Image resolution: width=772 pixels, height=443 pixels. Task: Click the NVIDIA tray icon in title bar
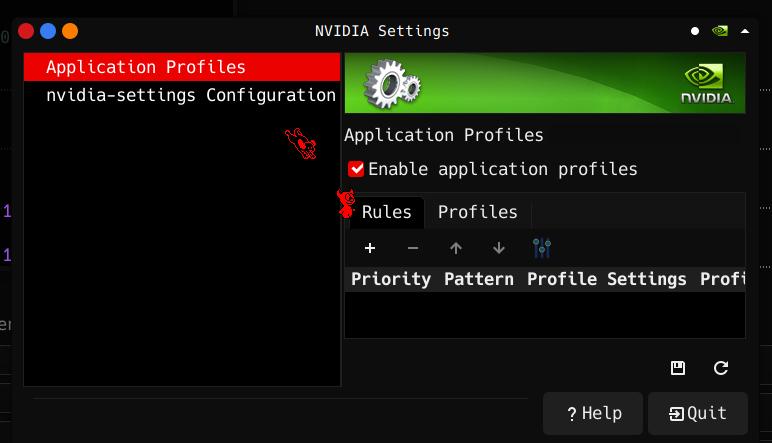pyautogui.click(x=719, y=31)
